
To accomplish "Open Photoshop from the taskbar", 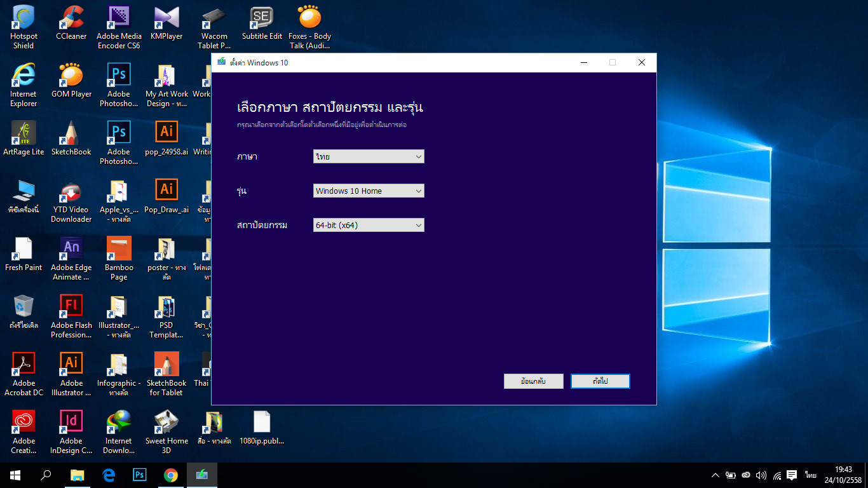I will point(139,475).
